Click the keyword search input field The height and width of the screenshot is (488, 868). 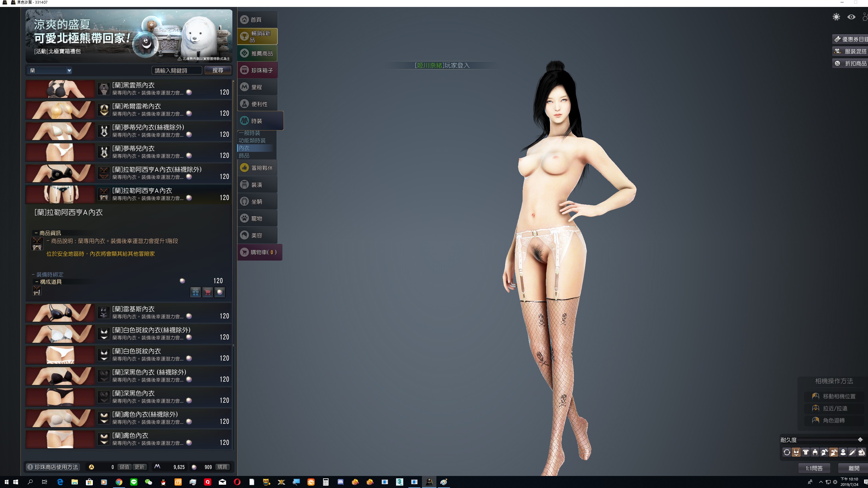pos(177,70)
